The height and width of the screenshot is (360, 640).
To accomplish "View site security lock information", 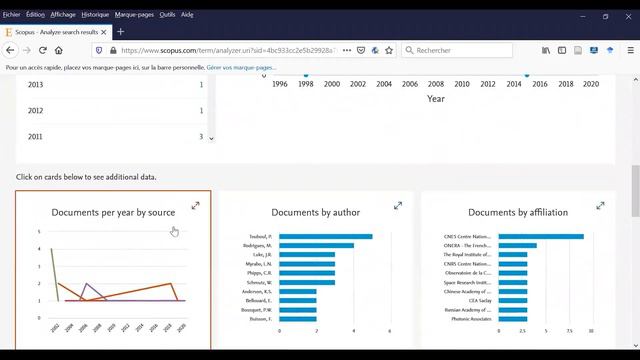I will (x=113, y=50).
